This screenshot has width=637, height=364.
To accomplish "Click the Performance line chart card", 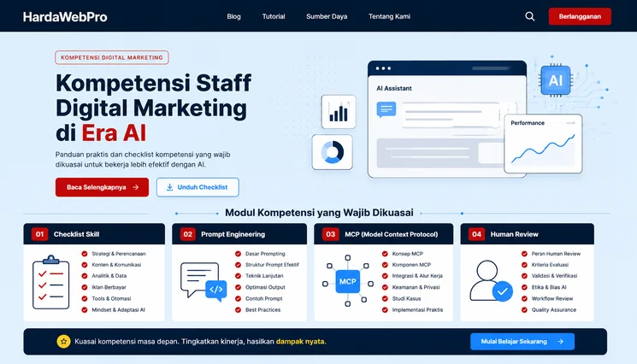I will pos(543,144).
